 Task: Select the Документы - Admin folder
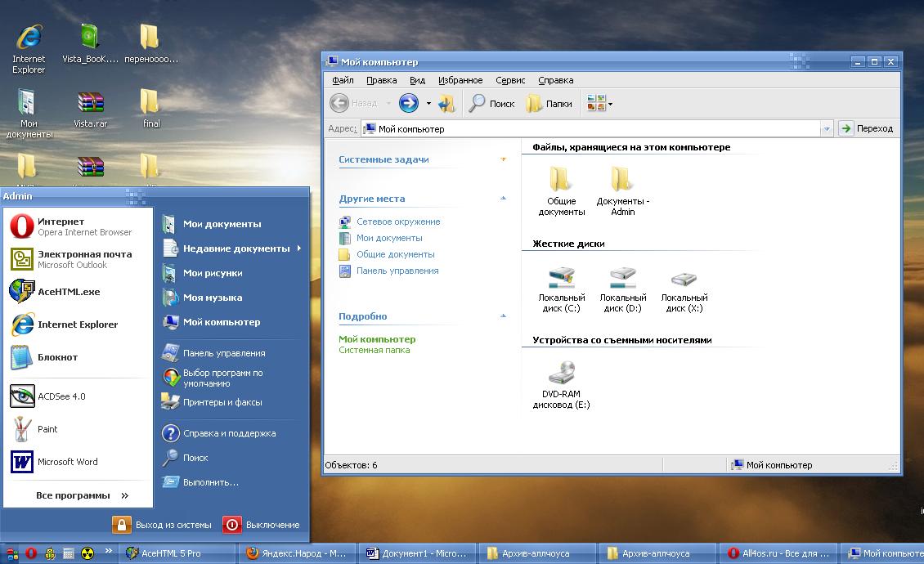(x=622, y=191)
